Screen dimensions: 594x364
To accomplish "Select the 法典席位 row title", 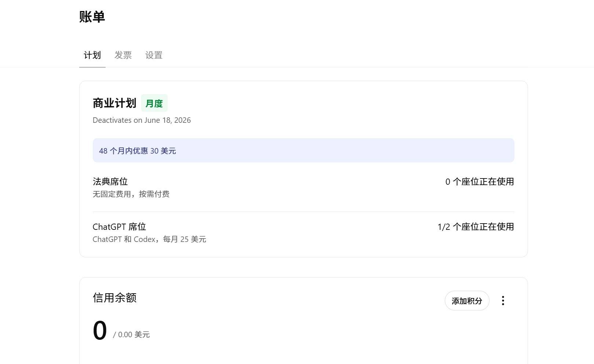I will pyautogui.click(x=110, y=181).
